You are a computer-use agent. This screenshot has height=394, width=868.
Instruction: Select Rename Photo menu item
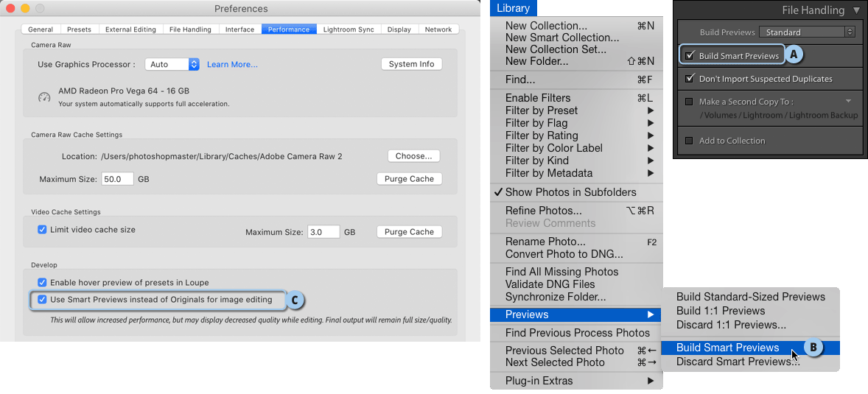tap(576, 242)
